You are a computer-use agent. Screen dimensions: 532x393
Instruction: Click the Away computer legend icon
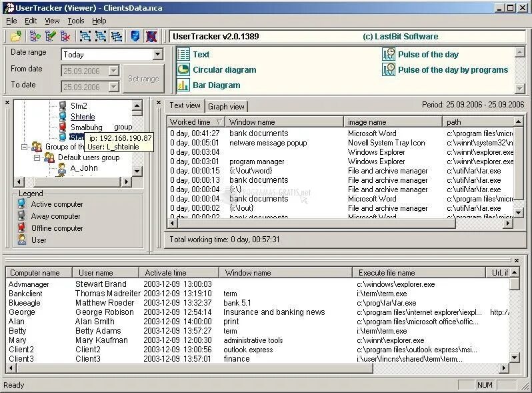coord(22,216)
